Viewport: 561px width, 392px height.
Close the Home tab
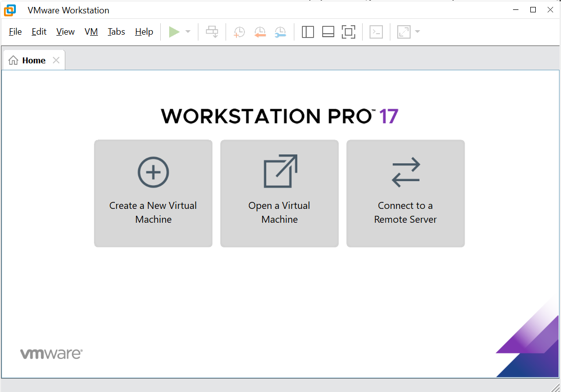(56, 60)
